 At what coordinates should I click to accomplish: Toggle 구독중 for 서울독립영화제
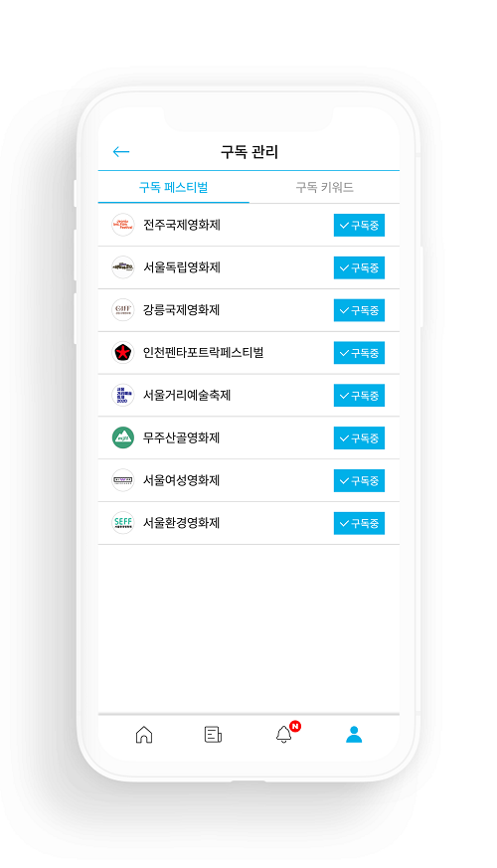point(359,267)
